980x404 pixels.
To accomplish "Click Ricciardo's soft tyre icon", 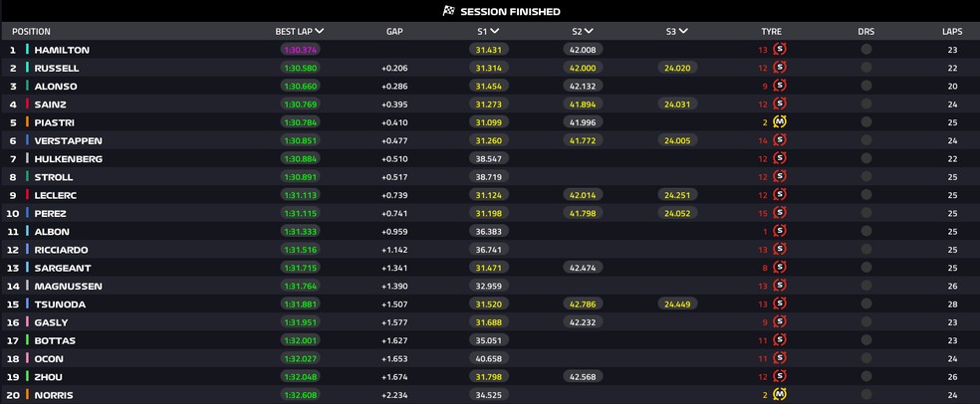I will coord(780,249).
